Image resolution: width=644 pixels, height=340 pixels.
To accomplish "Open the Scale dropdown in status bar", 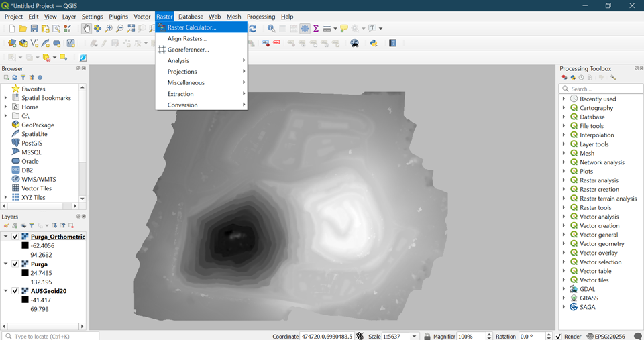I will click(414, 336).
